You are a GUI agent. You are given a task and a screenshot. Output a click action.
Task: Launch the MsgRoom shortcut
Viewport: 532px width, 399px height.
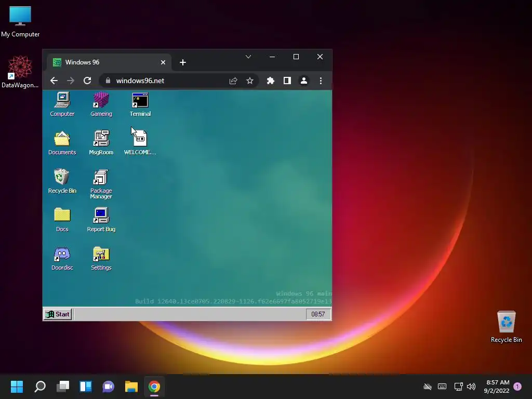point(101,143)
